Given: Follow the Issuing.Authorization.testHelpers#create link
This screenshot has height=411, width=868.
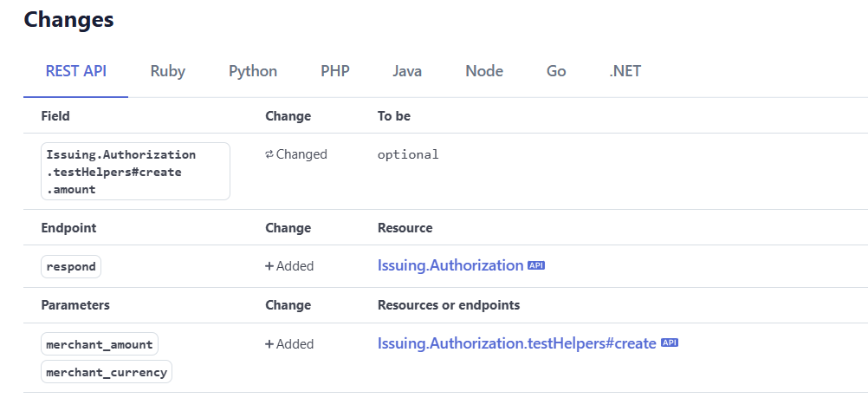Looking at the screenshot, I should (516, 343).
